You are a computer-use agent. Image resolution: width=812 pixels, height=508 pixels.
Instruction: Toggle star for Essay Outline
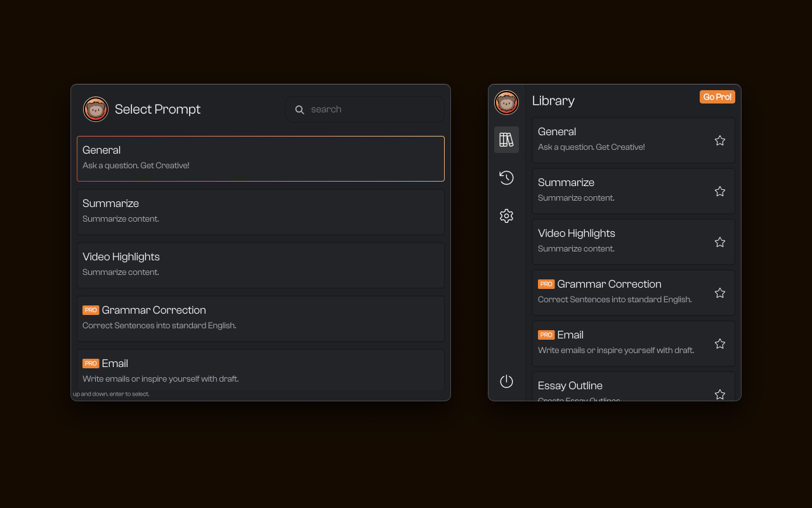coord(719,394)
